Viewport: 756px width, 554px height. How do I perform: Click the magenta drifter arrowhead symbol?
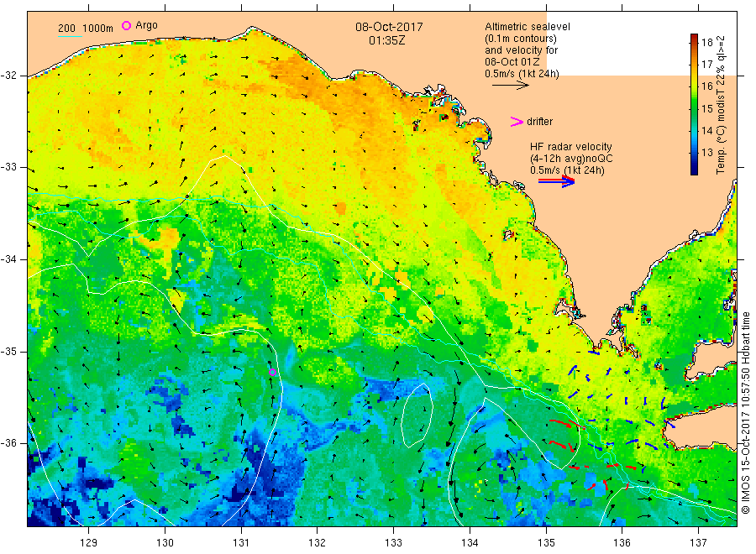[x=517, y=122]
